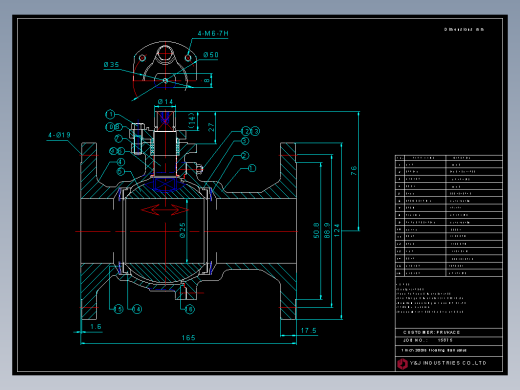This screenshot has height=390, width=520.
Task: Select the Ø50 diameter dimension
Action: [x=211, y=55]
